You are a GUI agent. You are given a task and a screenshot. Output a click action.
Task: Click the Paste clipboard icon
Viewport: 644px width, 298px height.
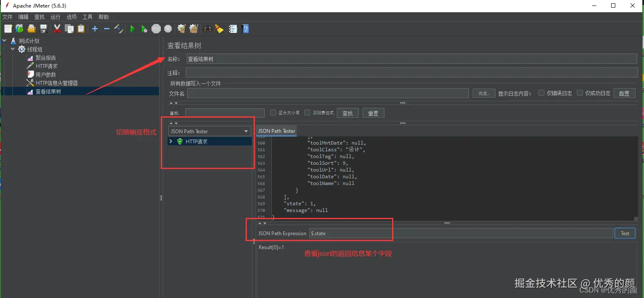pyautogui.click(x=81, y=29)
